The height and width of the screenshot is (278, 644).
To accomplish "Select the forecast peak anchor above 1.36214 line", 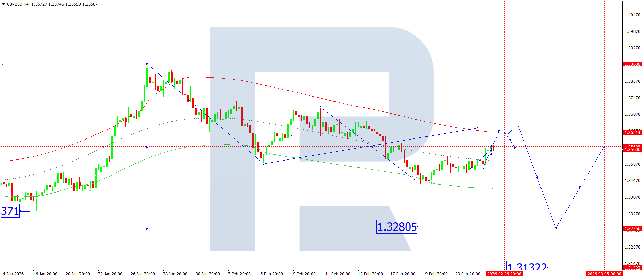I will point(518,126).
